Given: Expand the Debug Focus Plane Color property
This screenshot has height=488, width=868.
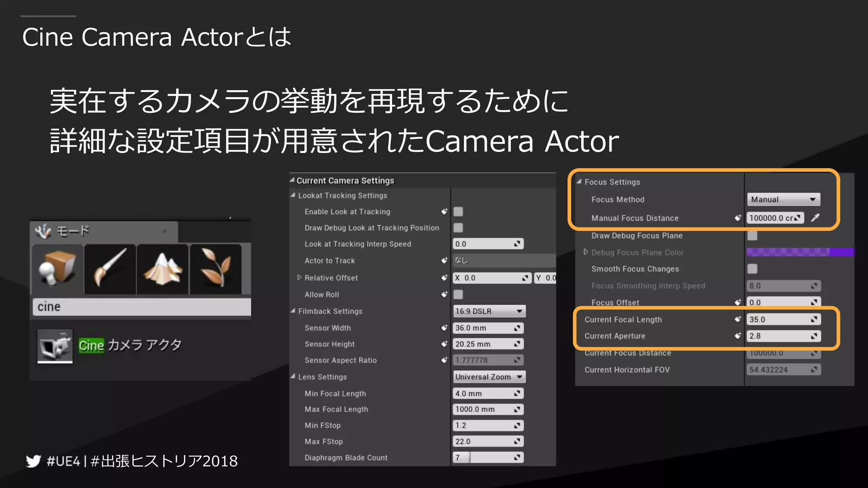Looking at the screenshot, I should click(586, 252).
